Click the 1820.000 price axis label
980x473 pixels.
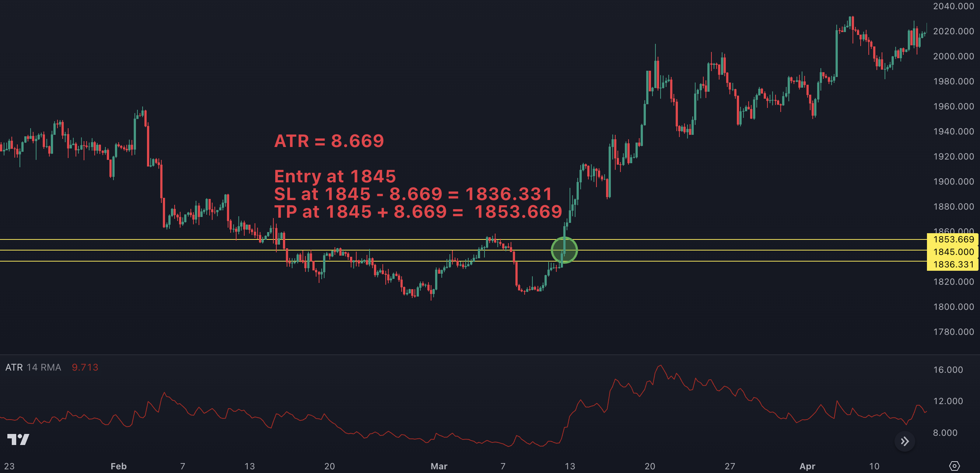click(953, 281)
